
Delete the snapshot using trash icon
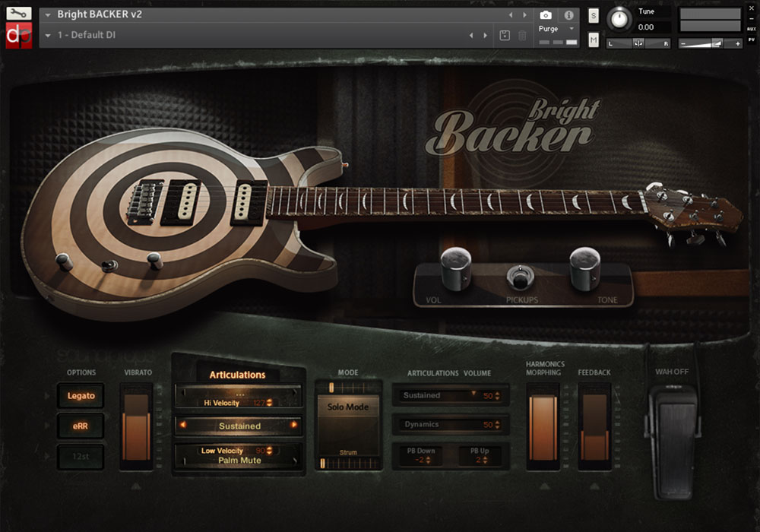click(522, 35)
